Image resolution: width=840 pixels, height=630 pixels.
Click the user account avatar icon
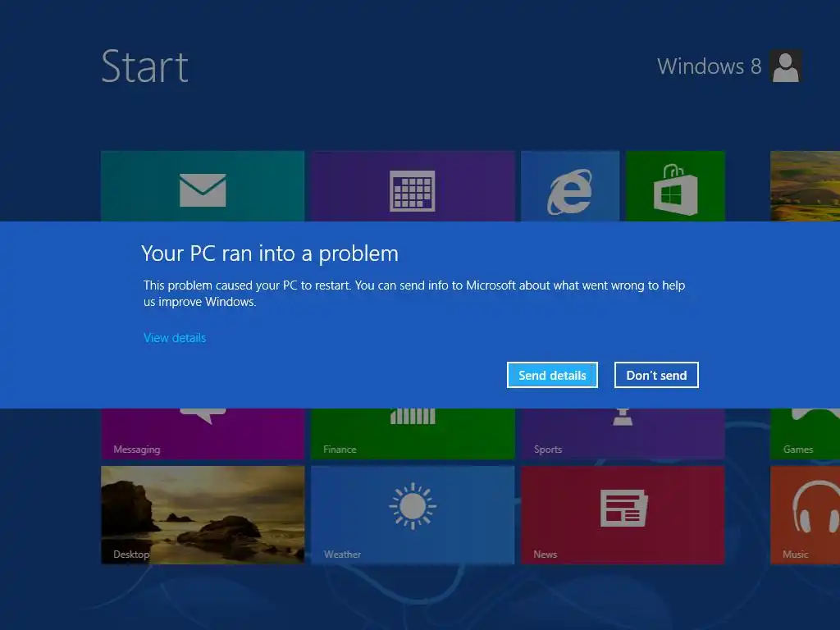point(786,66)
